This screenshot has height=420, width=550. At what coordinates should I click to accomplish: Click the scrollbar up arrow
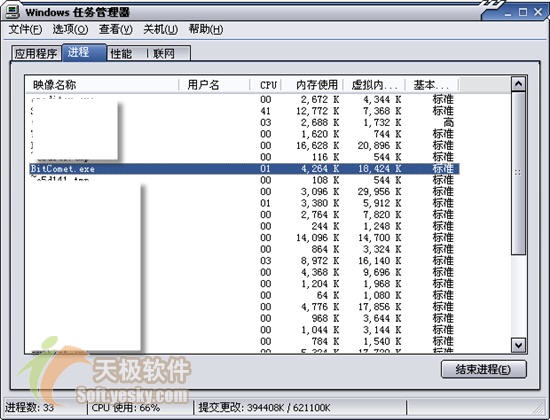518,84
